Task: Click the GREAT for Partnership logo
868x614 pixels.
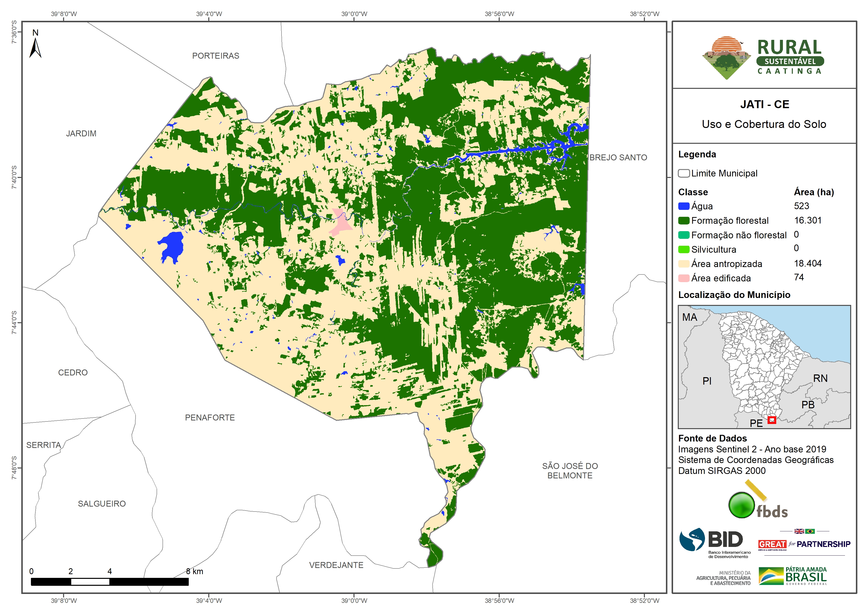Action: pyautogui.click(x=804, y=544)
